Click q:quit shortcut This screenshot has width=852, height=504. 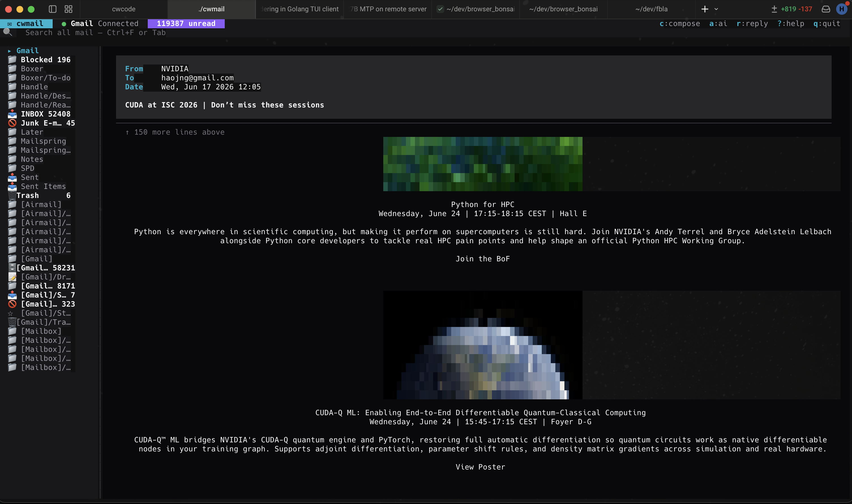pyautogui.click(x=827, y=23)
